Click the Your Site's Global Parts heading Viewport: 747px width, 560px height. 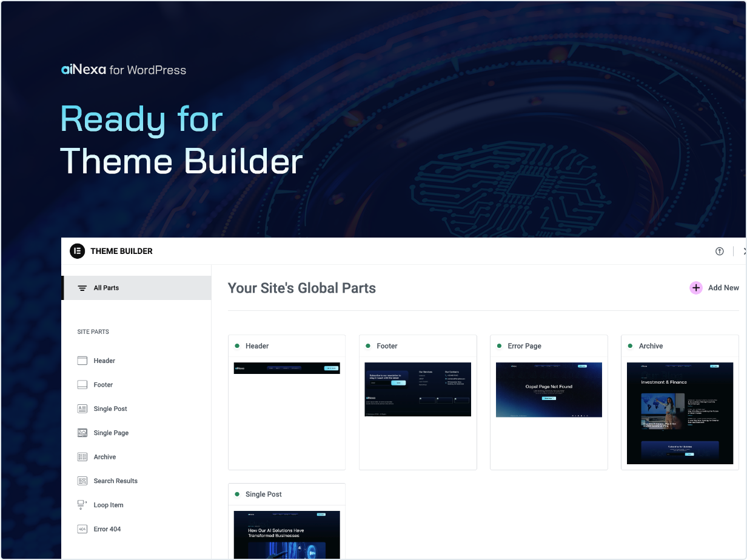302,288
